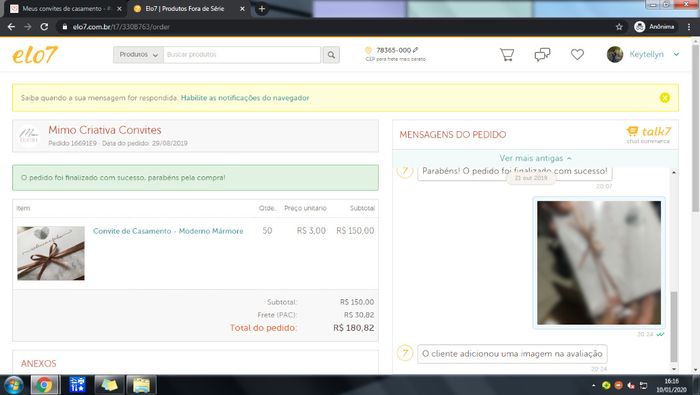Click the browser address bar URL

click(x=121, y=27)
